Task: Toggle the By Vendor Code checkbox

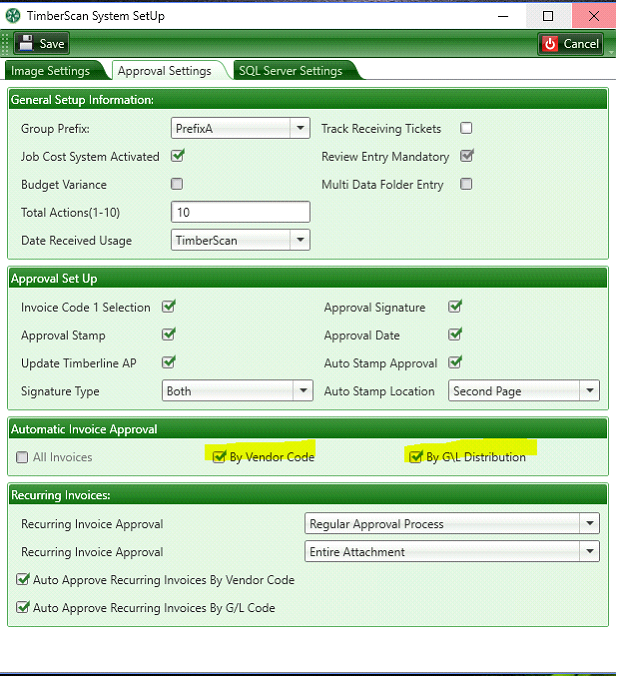Action: (x=219, y=456)
